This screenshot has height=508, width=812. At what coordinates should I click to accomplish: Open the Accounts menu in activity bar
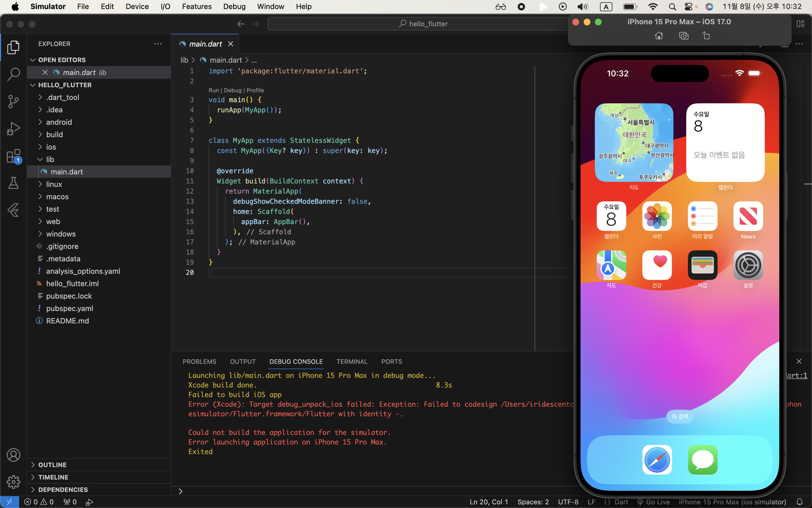coord(14,455)
